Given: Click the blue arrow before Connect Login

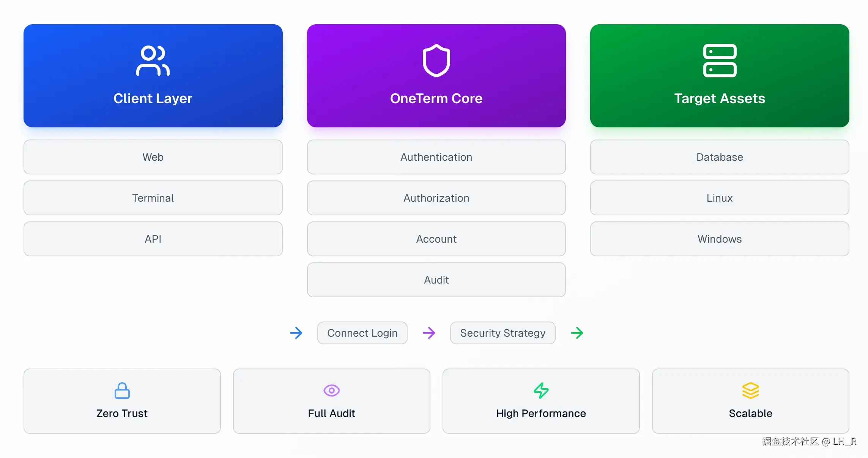Looking at the screenshot, I should tap(296, 333).
